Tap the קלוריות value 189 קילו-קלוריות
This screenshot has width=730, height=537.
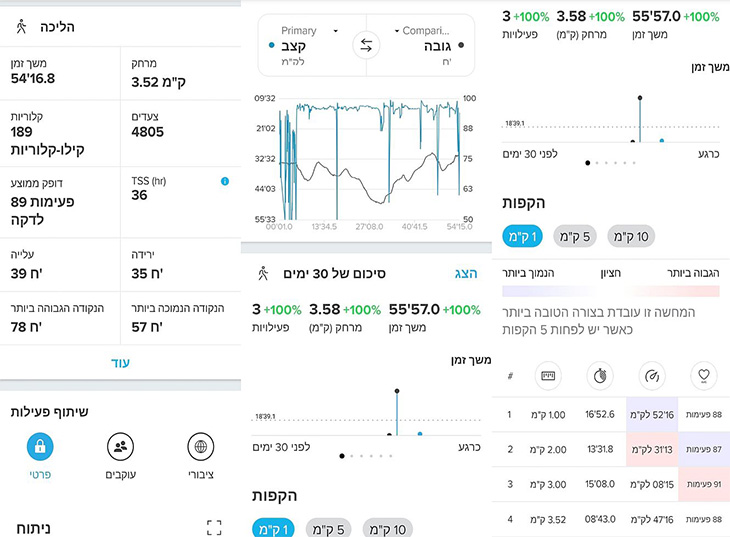click(47, 141)
